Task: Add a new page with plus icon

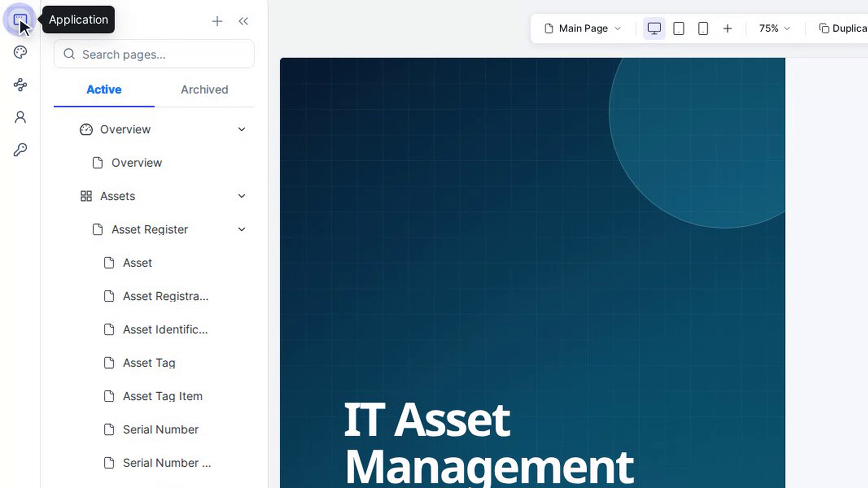Action: coord(217,21)
